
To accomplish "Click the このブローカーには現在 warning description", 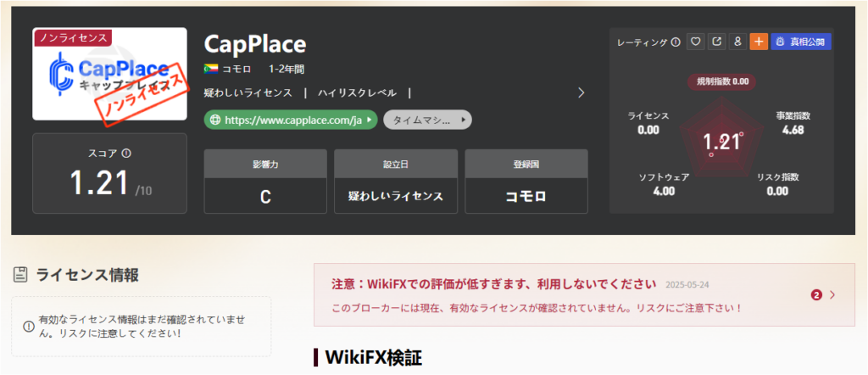I will pos(537,307).
